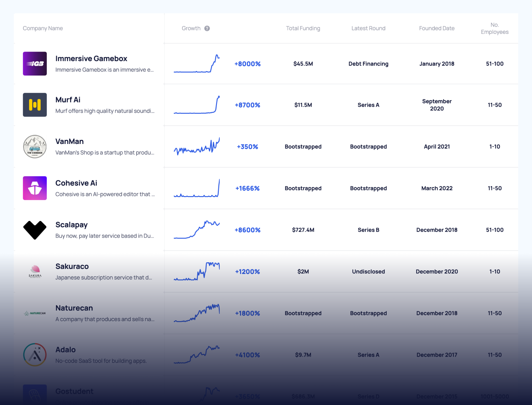Click the $2M total funding cell
The image size is (532, 405).
click(x=303, y=272)
